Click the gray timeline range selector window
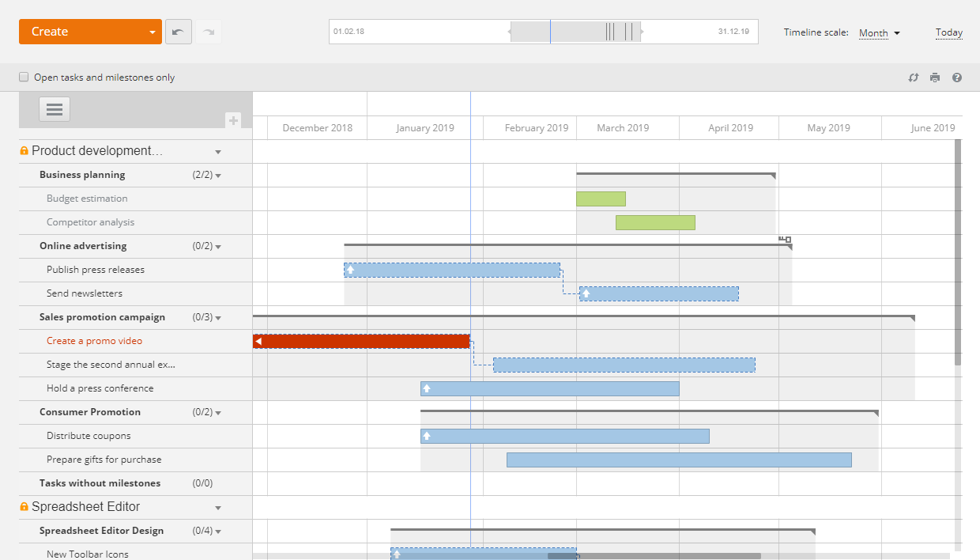This screenshot has height=560, width=980. (575, 32)
